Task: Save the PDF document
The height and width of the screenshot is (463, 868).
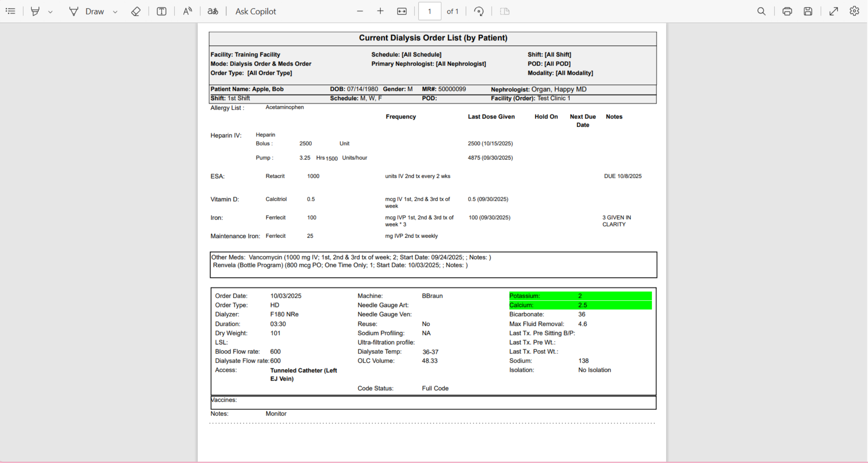Action: [x=808, y=11]
